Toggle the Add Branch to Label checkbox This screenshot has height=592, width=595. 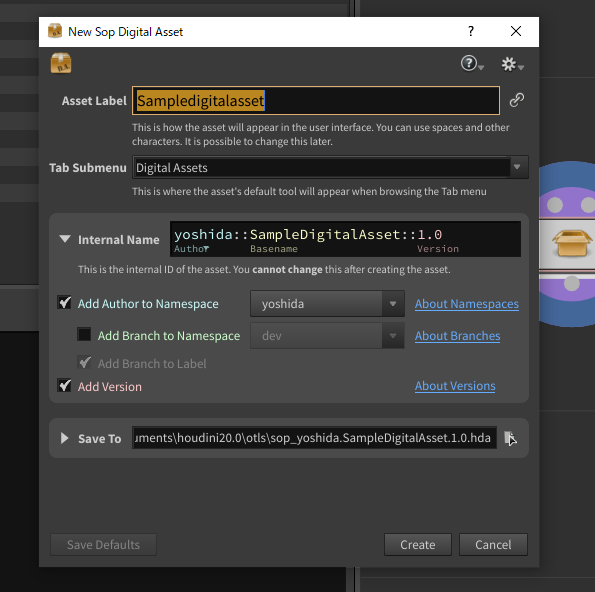[84, 363]
